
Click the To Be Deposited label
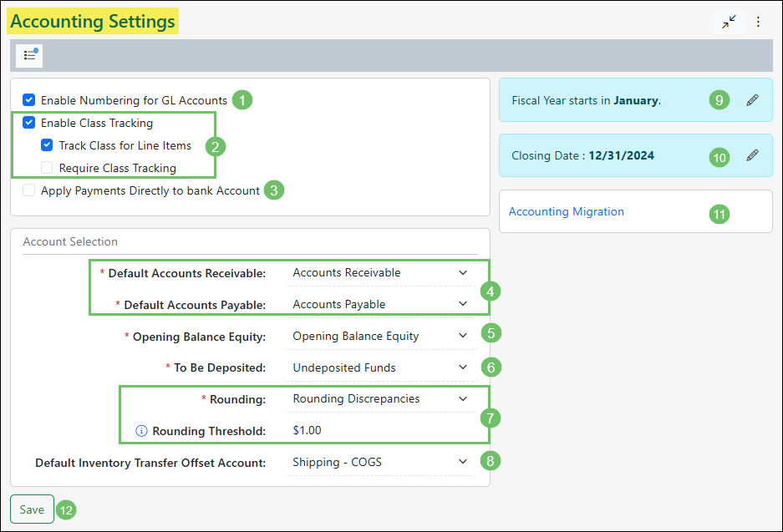(x=220, y=367)
